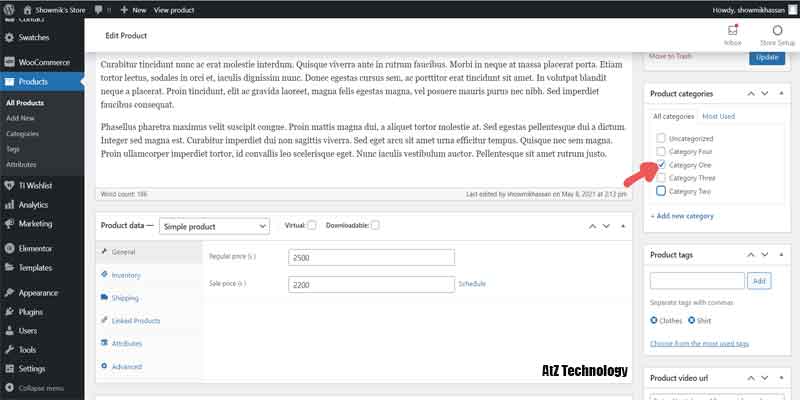Tick the Downloadable checkbox
800x400 pixels.
pos(375,225)
